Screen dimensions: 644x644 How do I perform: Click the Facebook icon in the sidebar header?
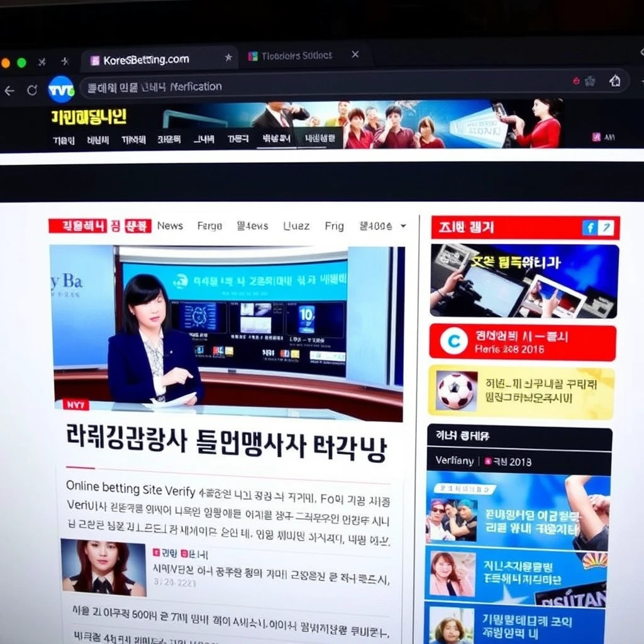click(x=589, y=228)
